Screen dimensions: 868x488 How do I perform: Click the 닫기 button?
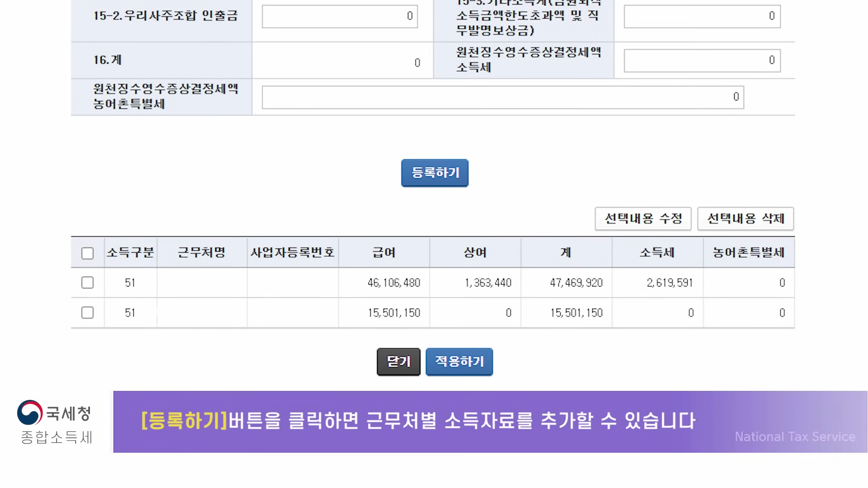[x=398, y=361]
